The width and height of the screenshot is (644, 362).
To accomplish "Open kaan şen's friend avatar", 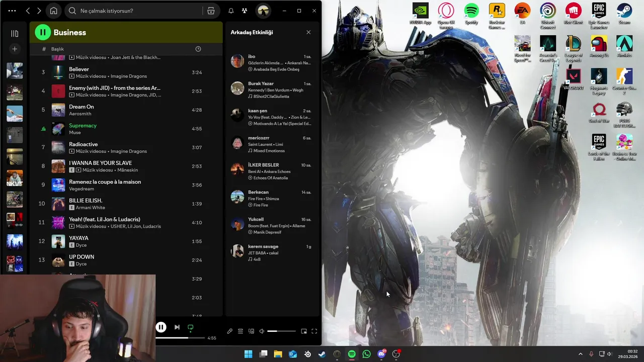I will (x=237, y=115).
